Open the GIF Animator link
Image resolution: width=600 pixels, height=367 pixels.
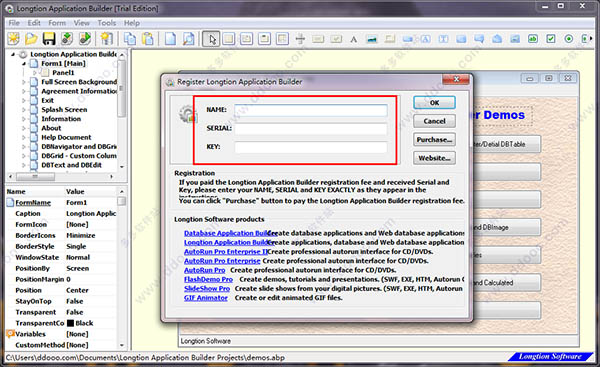tap(206, 298)
